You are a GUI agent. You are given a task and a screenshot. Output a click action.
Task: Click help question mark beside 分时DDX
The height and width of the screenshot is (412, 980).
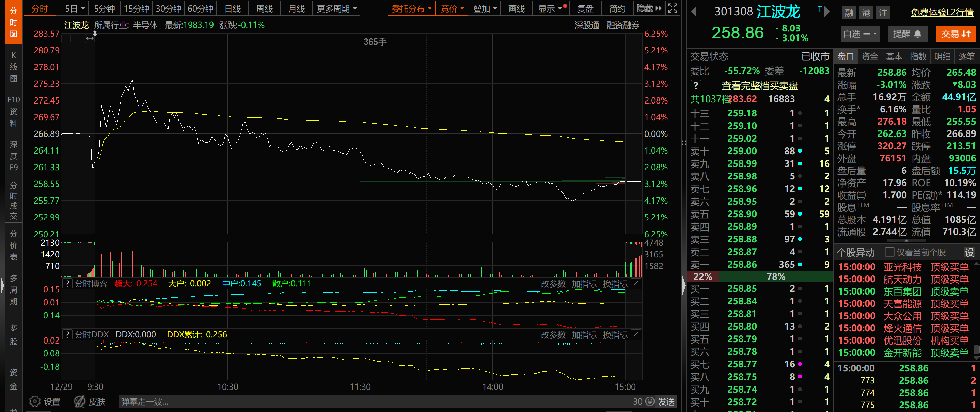pos(67,334)
